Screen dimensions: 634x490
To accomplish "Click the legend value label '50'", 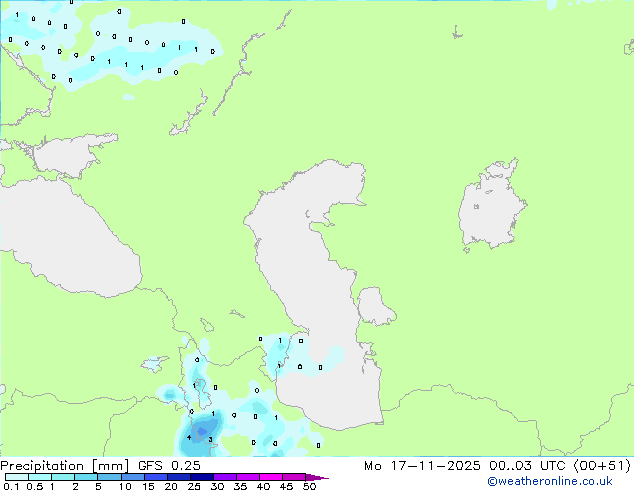I will pyautogui.click(x=309, y=486).
